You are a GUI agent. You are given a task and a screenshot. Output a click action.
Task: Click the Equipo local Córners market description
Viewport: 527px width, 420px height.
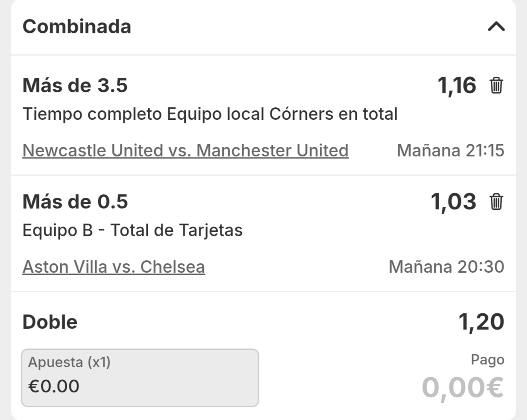pos(210,114)
